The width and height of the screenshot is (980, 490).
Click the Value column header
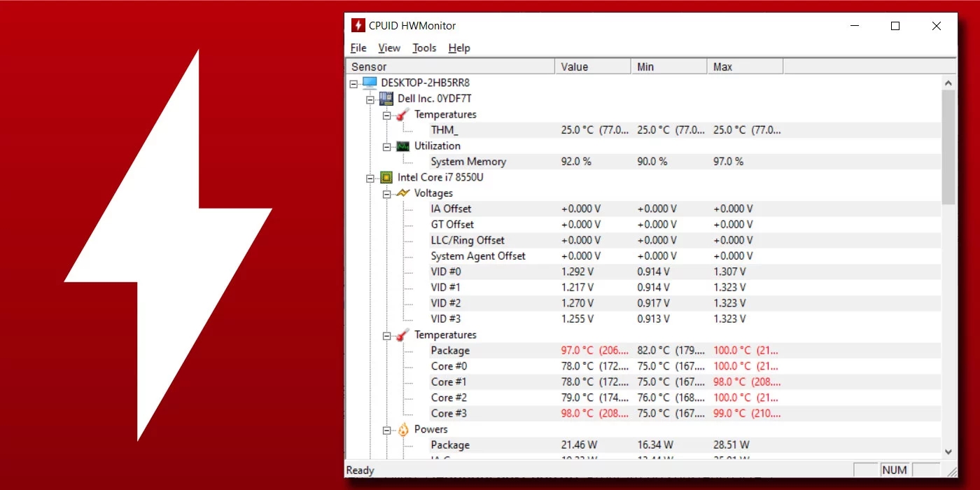593,66
